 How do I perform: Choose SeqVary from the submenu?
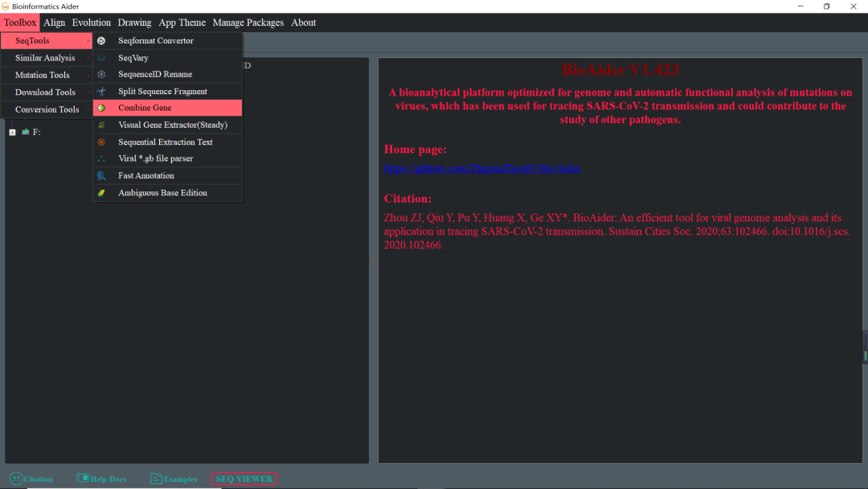[168, 58]
